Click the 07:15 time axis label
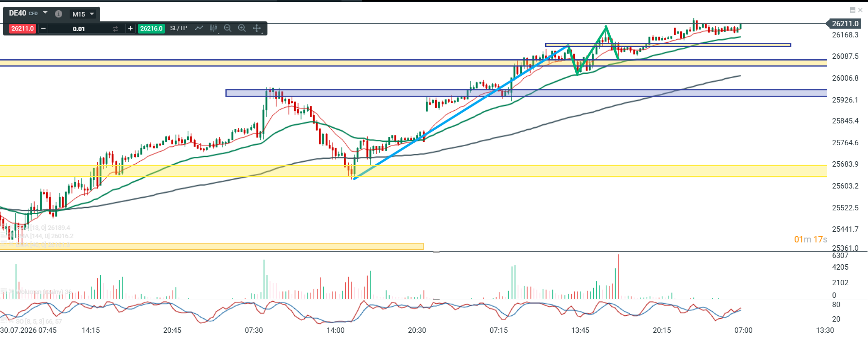This screenshot has height=343, width=868. (x=498, y=330)
